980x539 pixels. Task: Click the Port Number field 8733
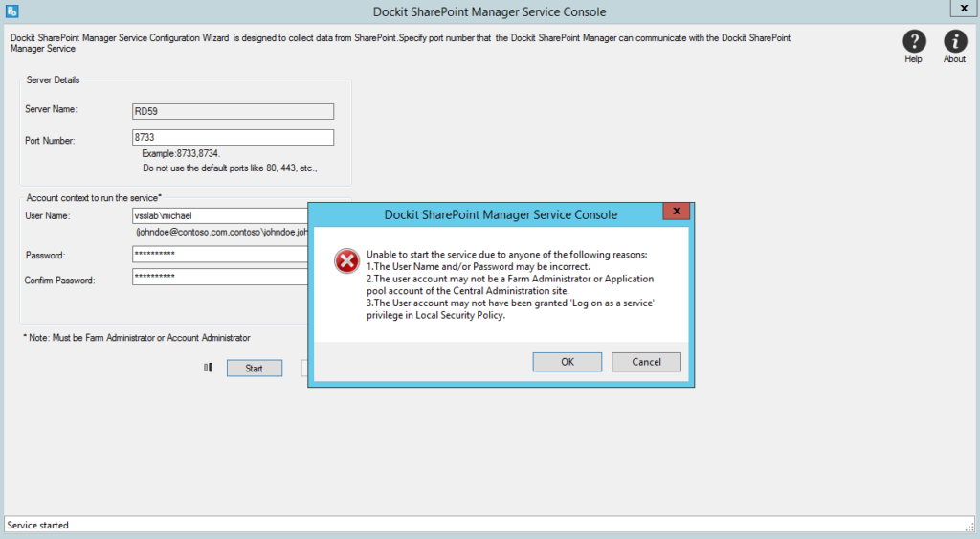pos(234,137)
